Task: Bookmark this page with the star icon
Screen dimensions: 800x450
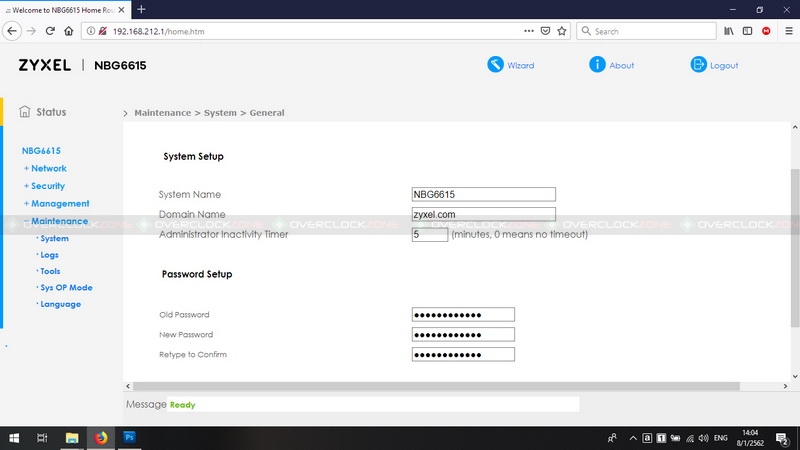Action: (562, 31)
